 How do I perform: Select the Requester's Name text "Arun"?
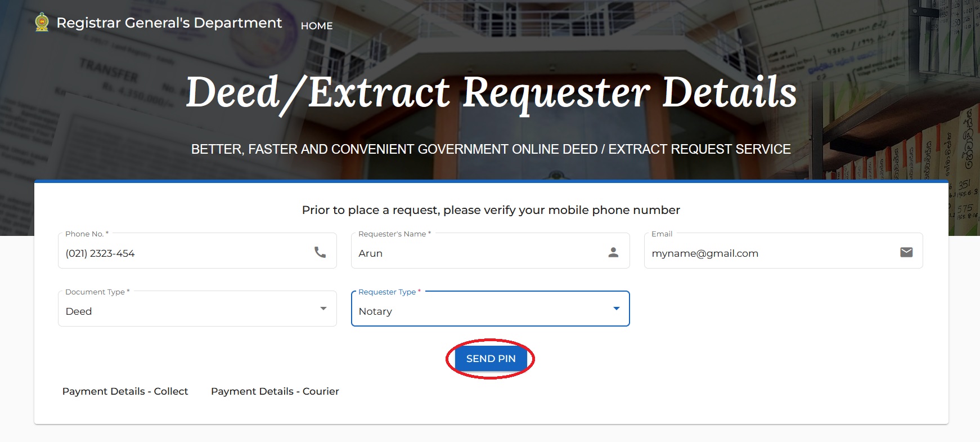tap(371, 253)
